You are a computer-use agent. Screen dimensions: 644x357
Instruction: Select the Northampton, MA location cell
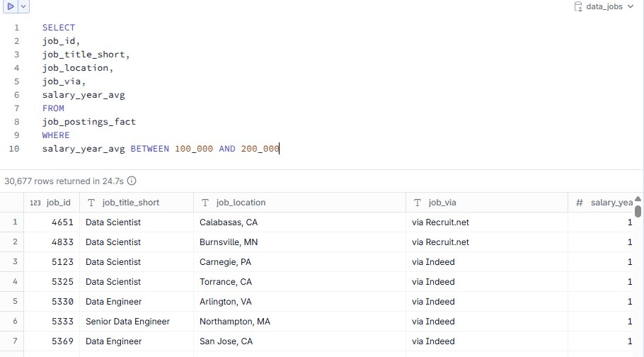[300, 321]
